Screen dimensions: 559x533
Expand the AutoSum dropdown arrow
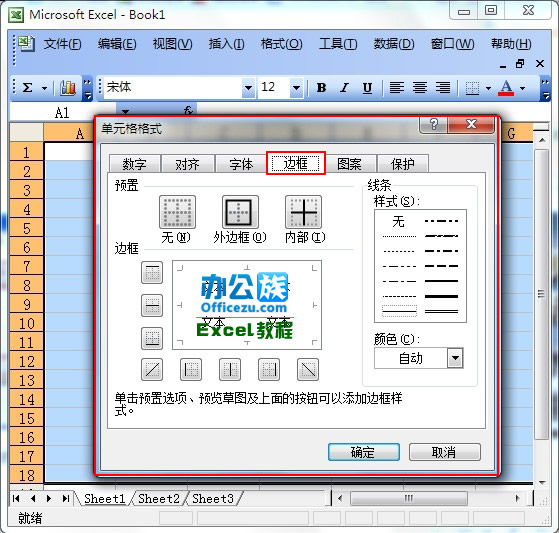coord(45,88)
